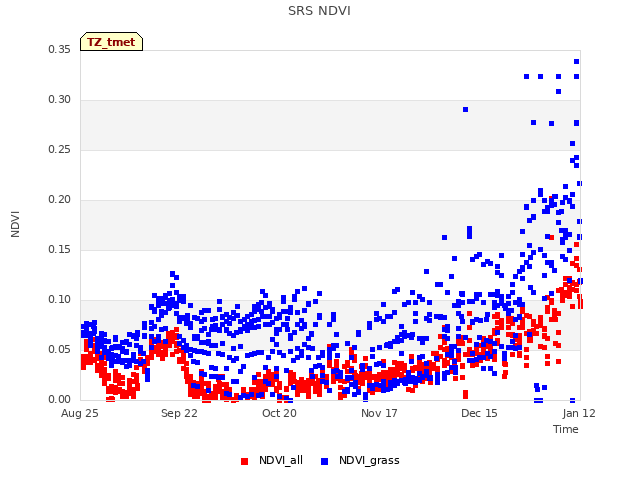Viewport: 640px width, 480px height.
Task: Click the isolated blue point near 0.29 in December
Action: pyautogui.click(x=465, y=109)
